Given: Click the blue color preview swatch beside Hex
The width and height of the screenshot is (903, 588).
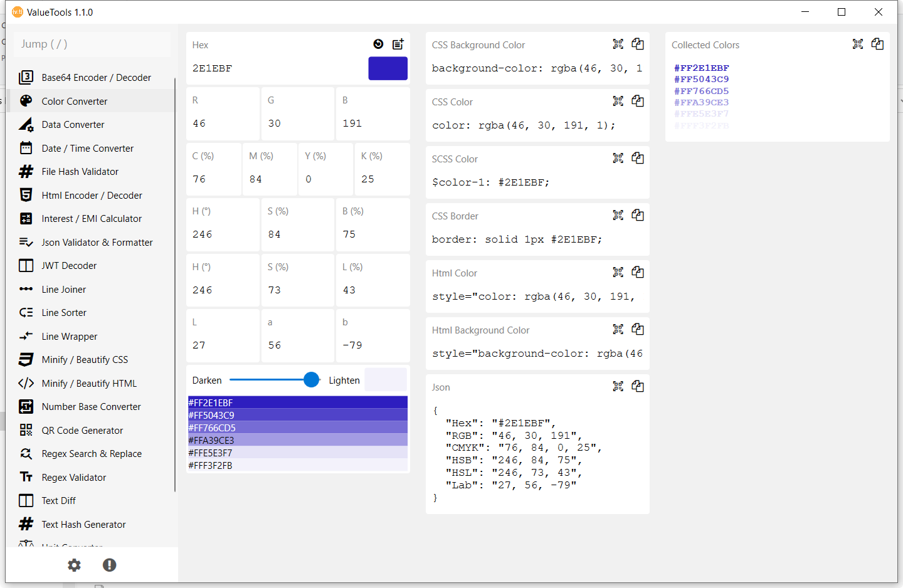Looking at the screenshot, I should tap(388, 68).
